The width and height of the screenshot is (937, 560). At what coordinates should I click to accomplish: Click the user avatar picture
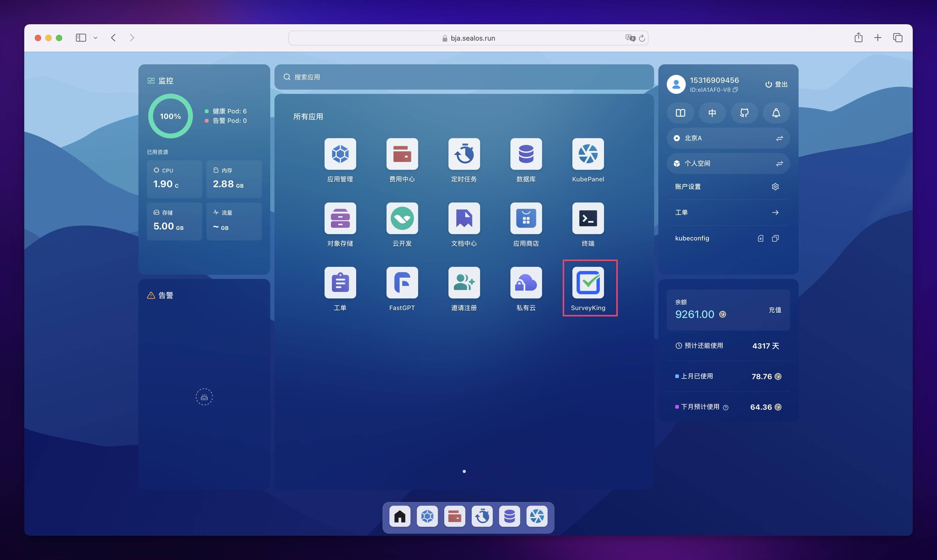pos(676,84)
